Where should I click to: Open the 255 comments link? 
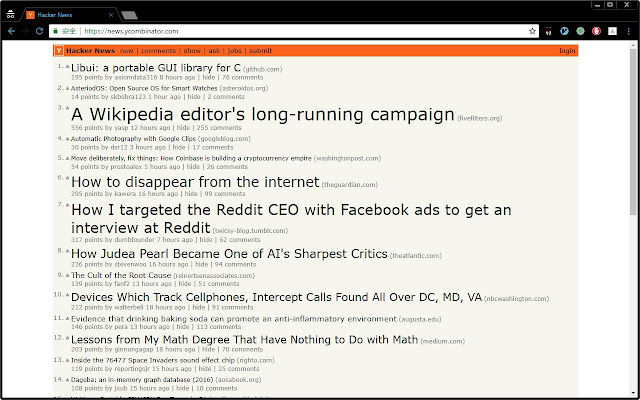point(219,128)
